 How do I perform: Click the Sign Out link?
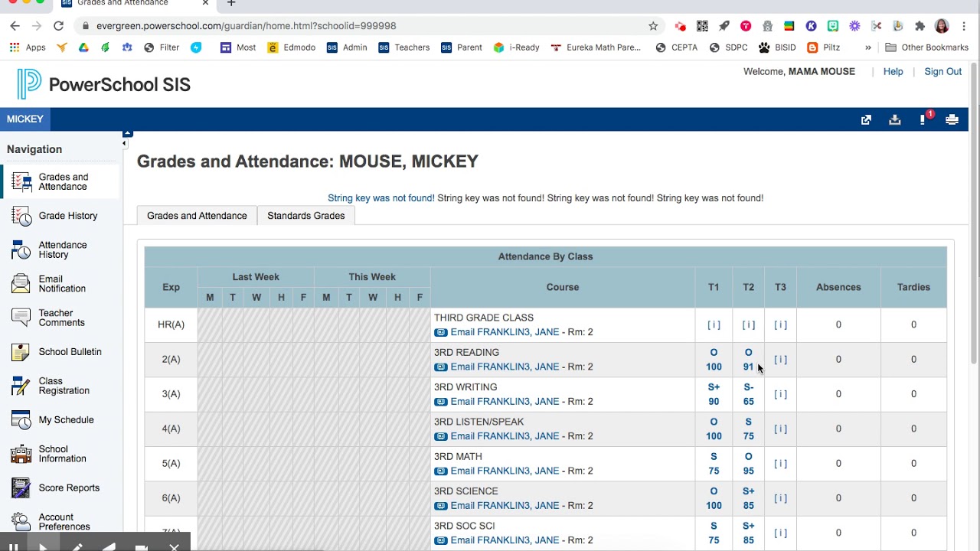pyautogui.click(x=942, y=72)
